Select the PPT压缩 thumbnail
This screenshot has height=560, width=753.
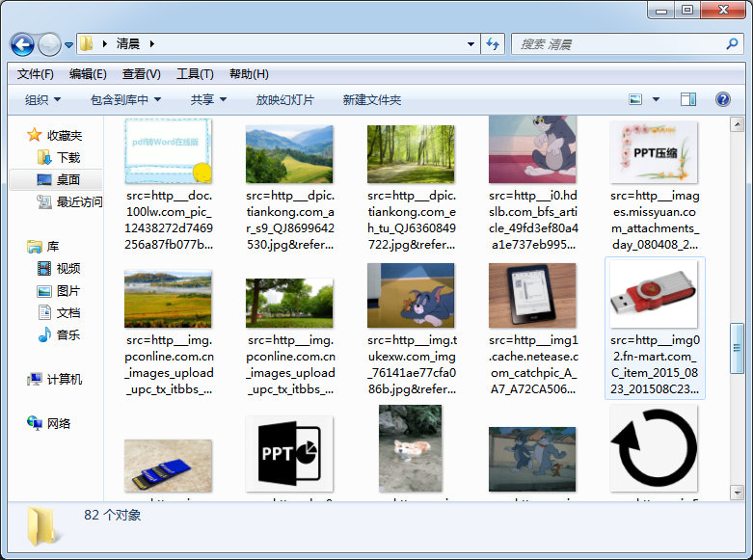click(x=654, y=152)
